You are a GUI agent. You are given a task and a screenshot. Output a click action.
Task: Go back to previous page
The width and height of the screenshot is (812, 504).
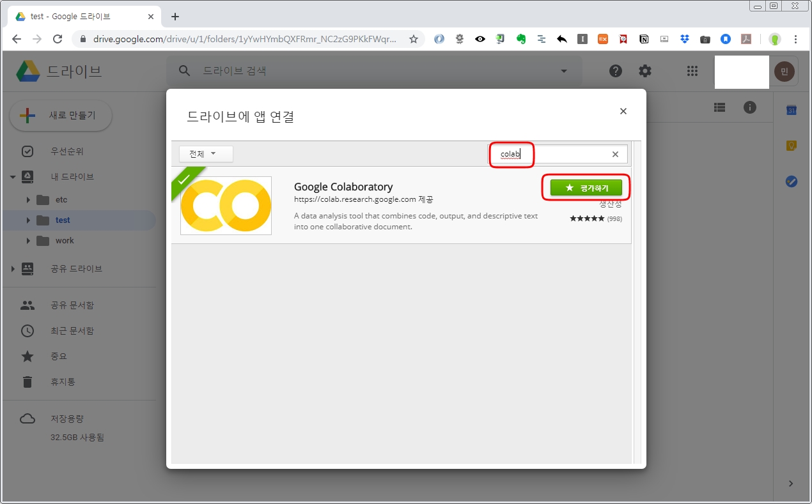coord(17,39)
